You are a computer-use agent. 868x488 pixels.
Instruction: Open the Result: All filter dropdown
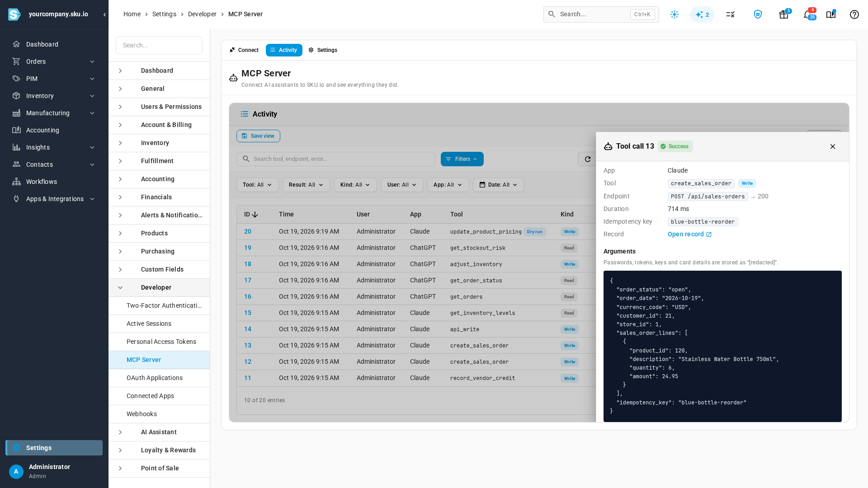(306, 185)
